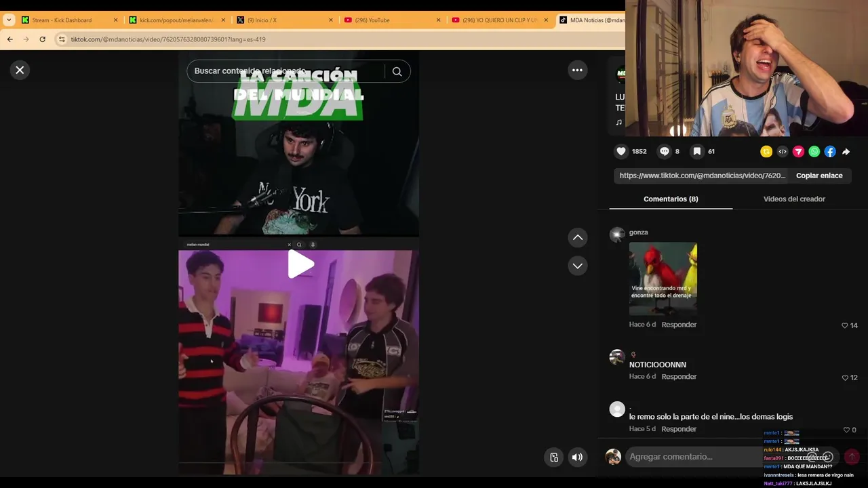Viewport: 868px width, 488px height.
Task: Go to next video with down arrow
Action: click(x=577, y=266)
